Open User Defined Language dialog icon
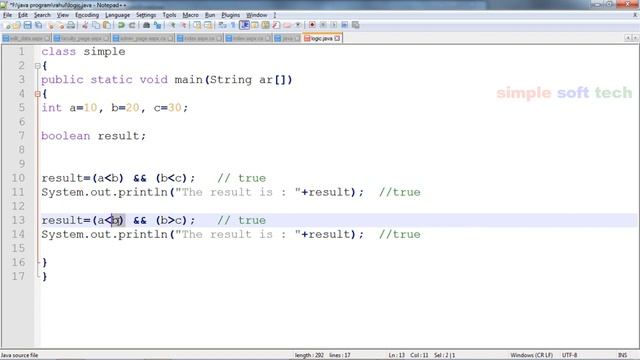The image size is (640, 360). (x=255, y=25)
